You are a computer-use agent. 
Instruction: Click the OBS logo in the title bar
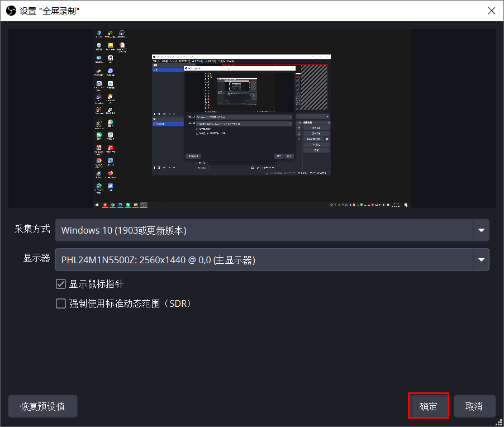point(11,11)
